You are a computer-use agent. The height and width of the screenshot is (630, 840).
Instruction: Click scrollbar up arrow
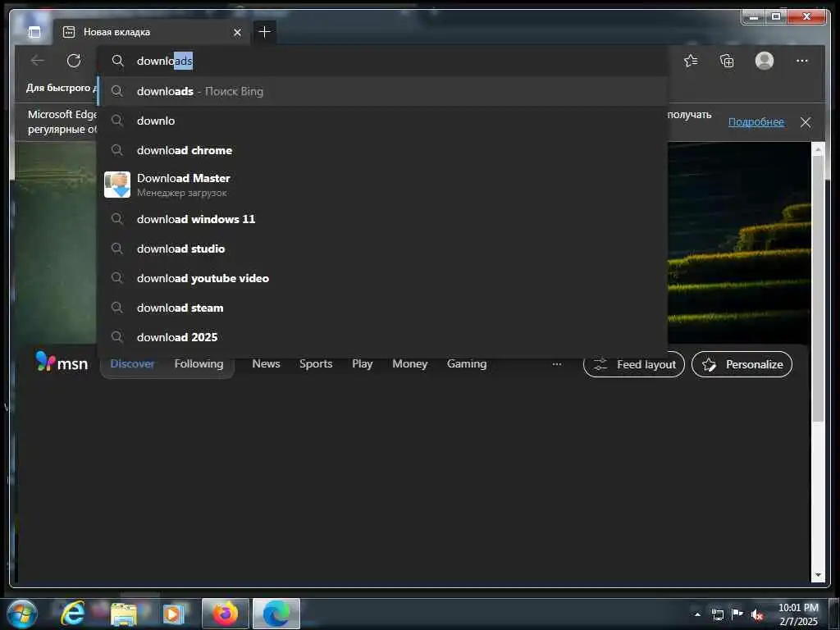[x=818, y=149]
